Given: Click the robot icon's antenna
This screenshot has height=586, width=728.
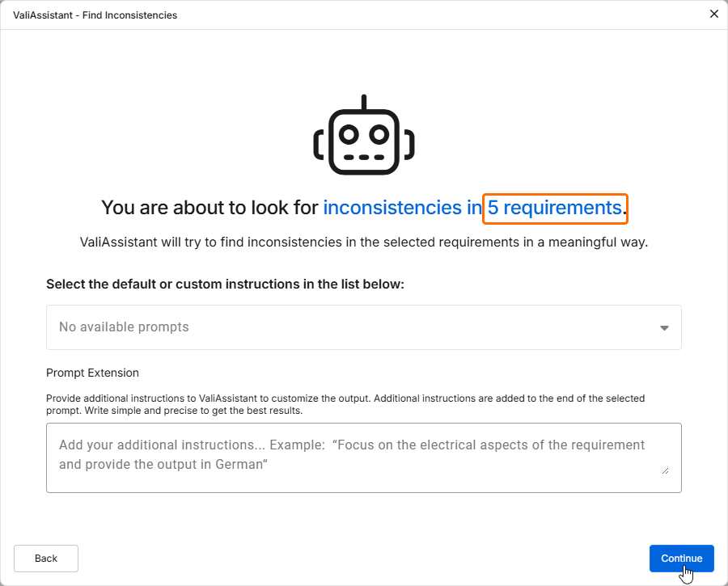Looking at the screenshot, I should click(x=364, y=103).
